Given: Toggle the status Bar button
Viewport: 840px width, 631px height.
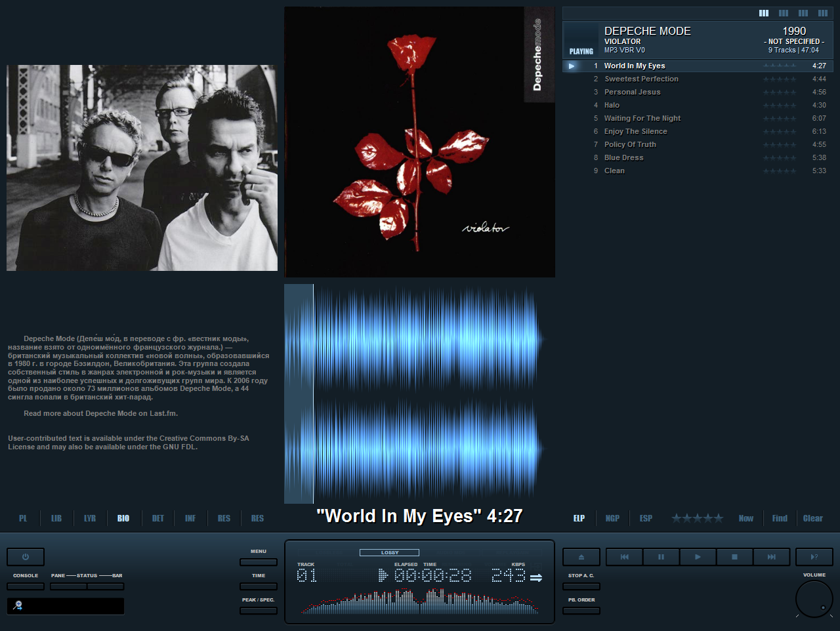Looking at the screenshot, I should [x=106, y=586].
